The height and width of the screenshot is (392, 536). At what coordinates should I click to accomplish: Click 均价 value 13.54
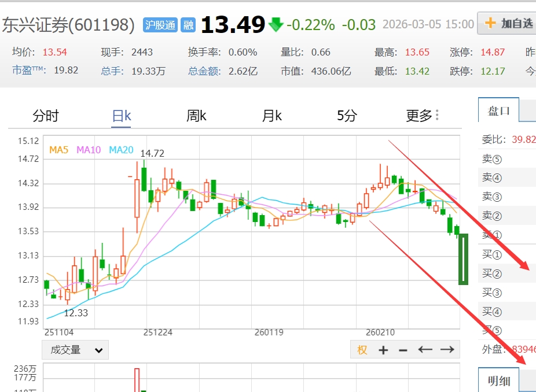[54, 52]
